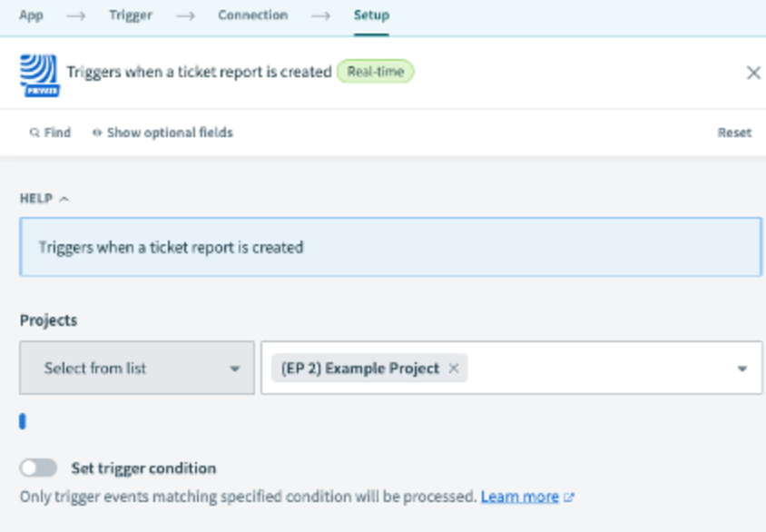The image size is (766, 532).
Task: Go to the App step
Action: click(31, 15)
